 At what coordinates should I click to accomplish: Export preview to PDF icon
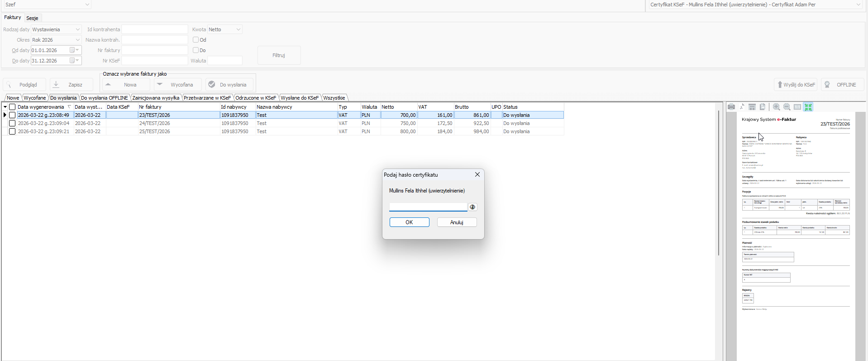tap(742, 107)
